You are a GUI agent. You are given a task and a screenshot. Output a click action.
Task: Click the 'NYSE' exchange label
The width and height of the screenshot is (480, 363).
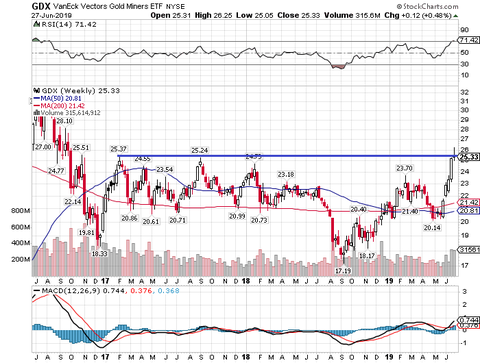[175, 7]
